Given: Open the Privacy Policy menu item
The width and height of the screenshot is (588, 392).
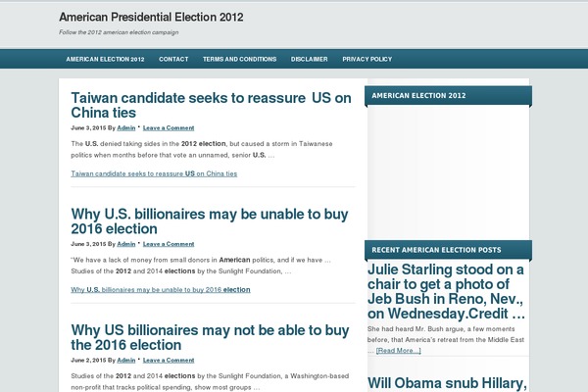Looking at the screenshot, I should coord(367,59).
